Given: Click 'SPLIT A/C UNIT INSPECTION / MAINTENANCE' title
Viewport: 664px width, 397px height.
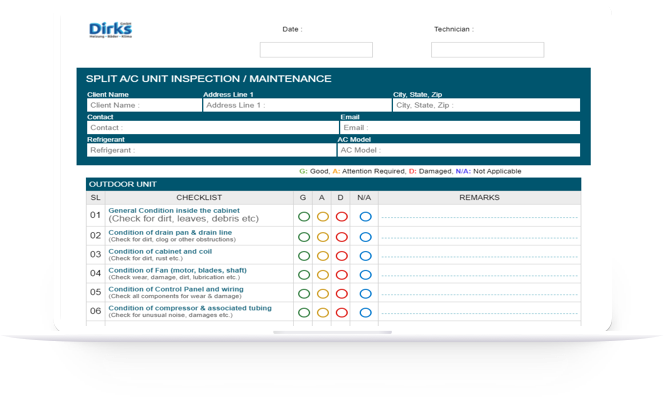Looking at the screenshot, I should point(208,79).
